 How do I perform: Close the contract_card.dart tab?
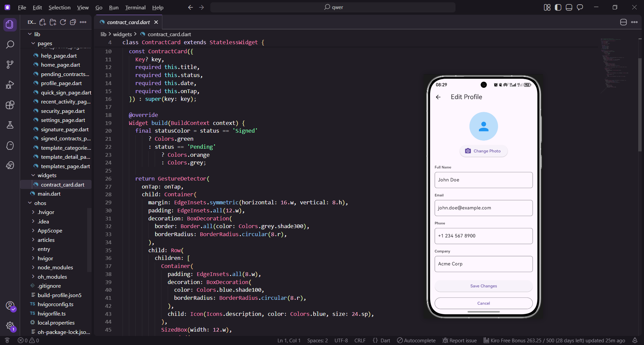156,22
